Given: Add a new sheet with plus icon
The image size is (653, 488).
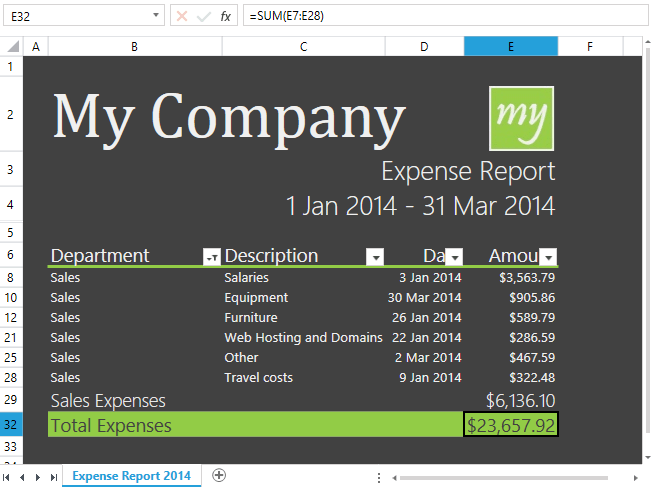Looking at the screenshot, I should click(219, 475).
